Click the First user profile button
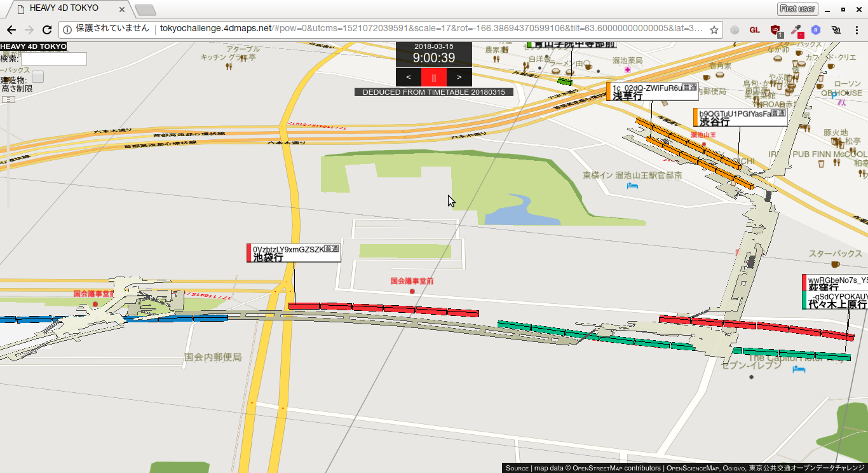This screenshot has height=473, width=868. point(797,8)
